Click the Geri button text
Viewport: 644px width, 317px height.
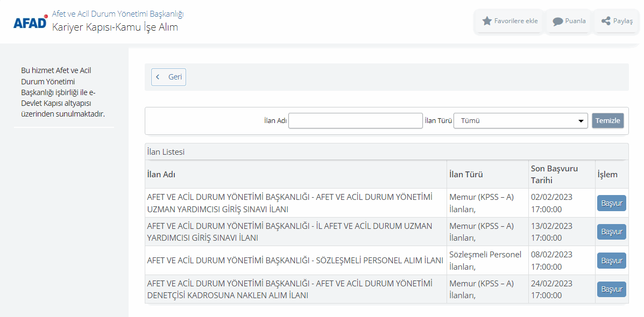(x=175, y=77)
